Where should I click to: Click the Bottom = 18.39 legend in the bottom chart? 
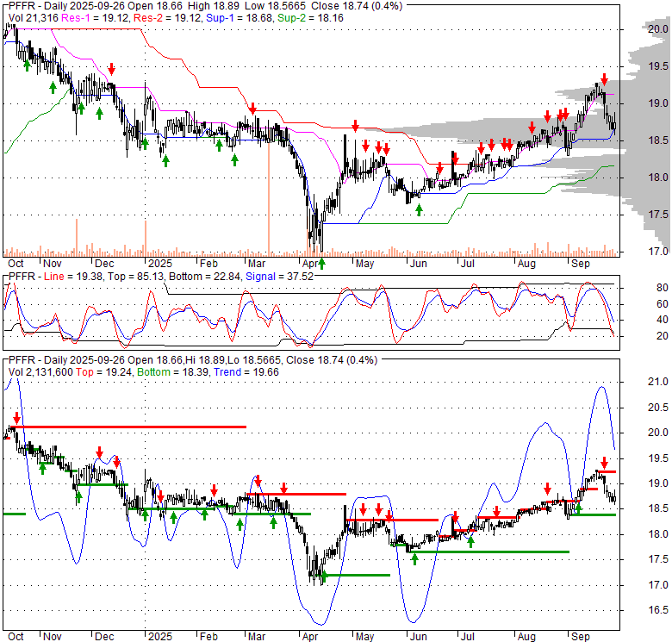click(x=173, y=372)
